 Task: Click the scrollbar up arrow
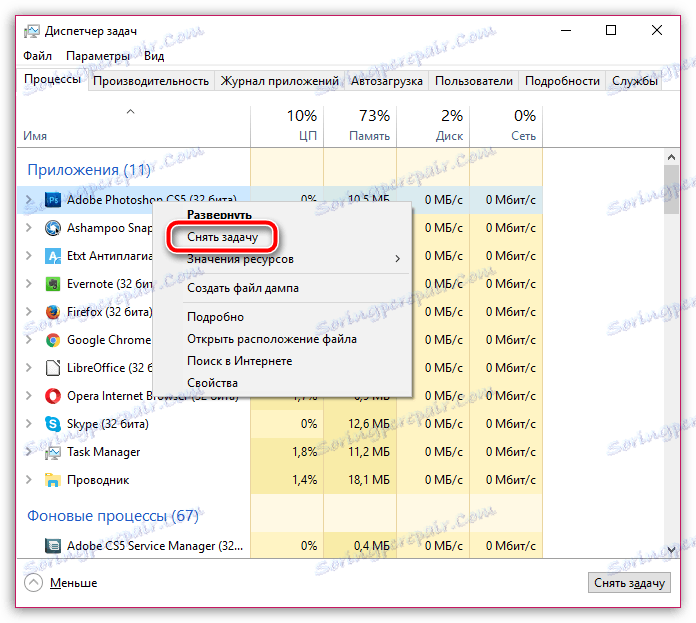tap(671, 157)
